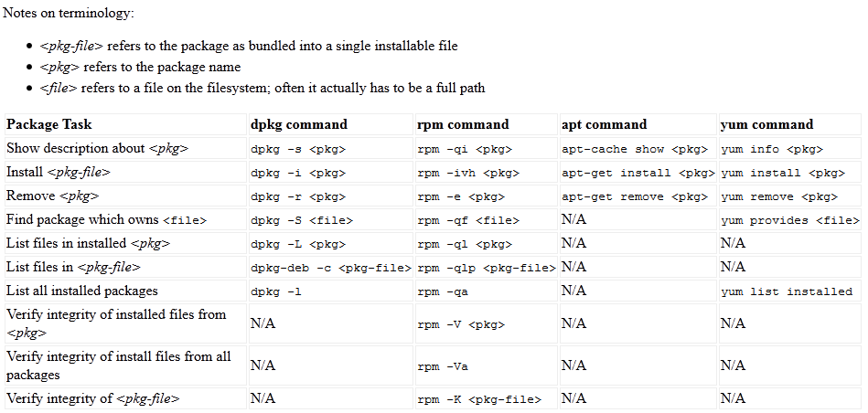Click the "dpkg-deb -c <pkg-file>" command
Viewport: 868px width, 413px height.
[330, 268]
